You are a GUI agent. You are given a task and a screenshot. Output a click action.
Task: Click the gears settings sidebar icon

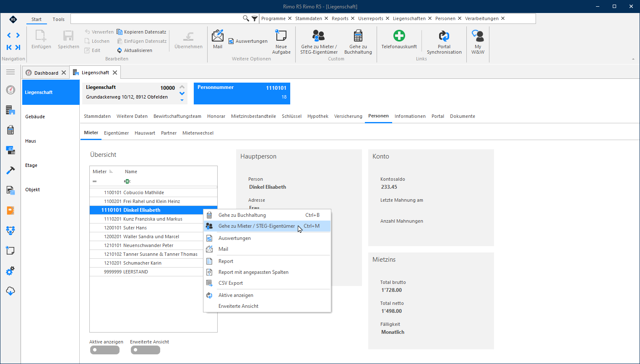(x=10, y=271)
